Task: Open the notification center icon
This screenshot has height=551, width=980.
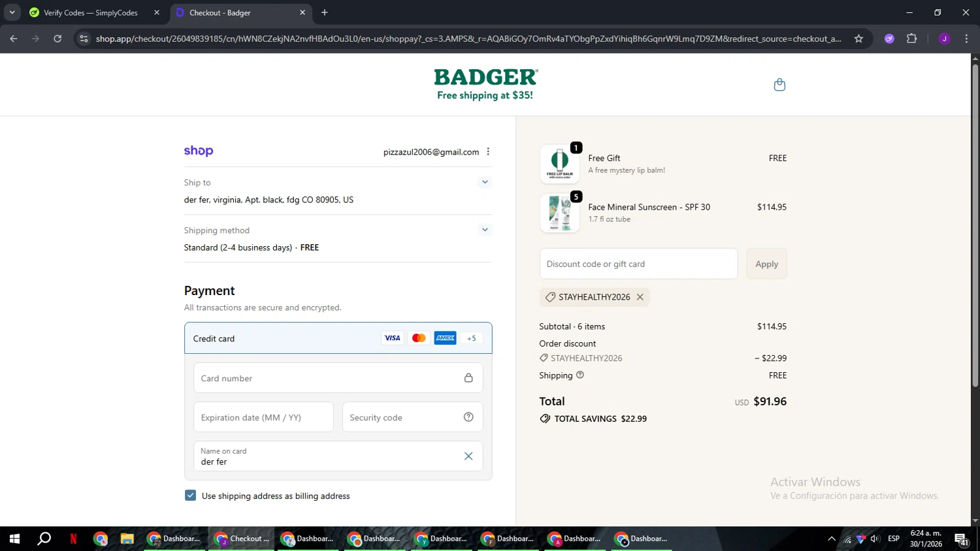Action: (x=962, y=539)
